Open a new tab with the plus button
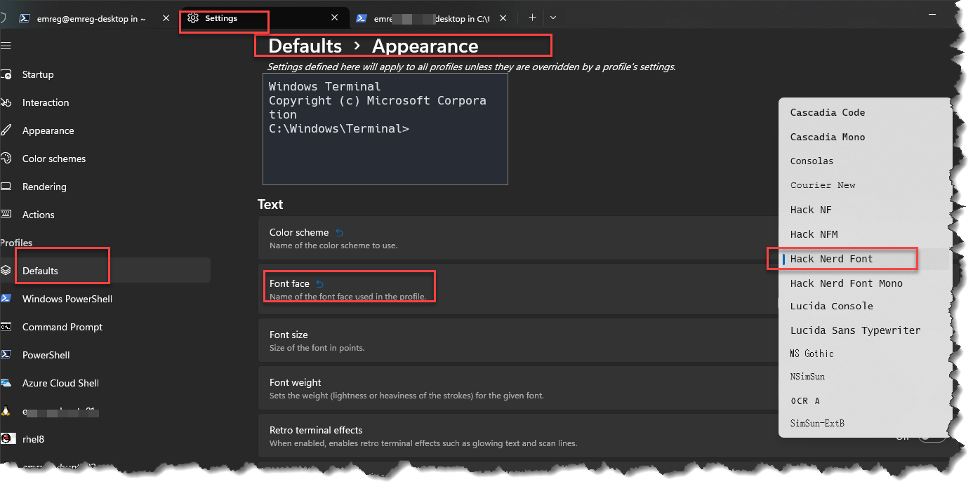This screenshot has width=980, height=491. pyautogui.click(x=532, y=18)
